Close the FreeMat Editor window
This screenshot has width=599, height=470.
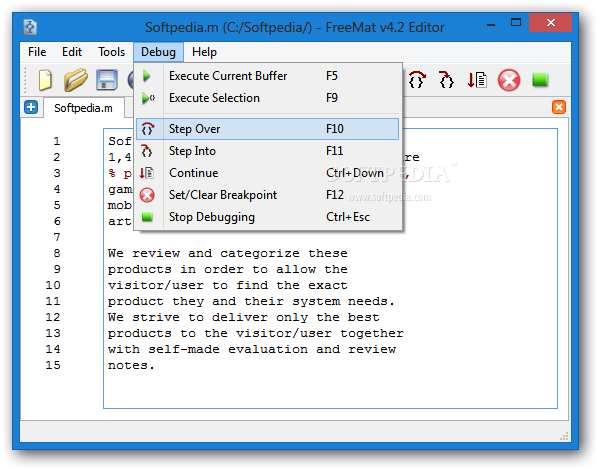point(550,23)
